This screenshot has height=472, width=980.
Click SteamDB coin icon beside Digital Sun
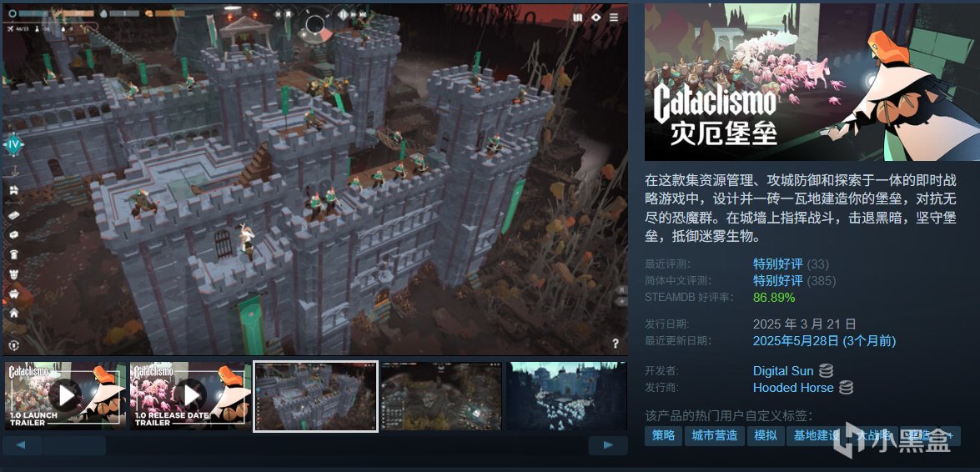click(x=827, y=371)
